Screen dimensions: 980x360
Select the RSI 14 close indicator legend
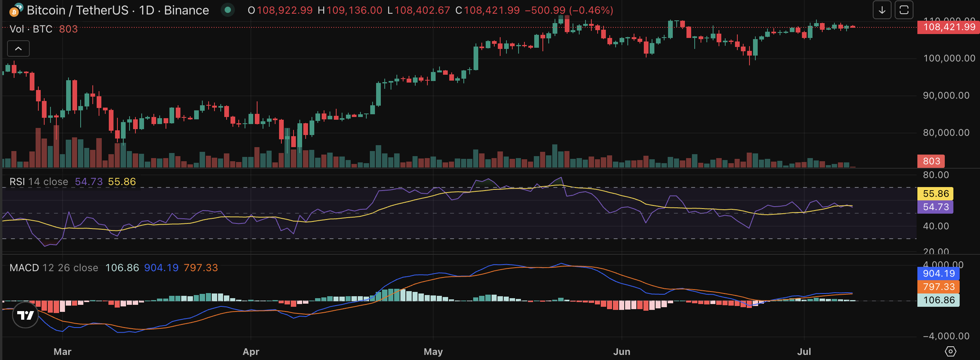pyautogui.click(x=39, y=182)
